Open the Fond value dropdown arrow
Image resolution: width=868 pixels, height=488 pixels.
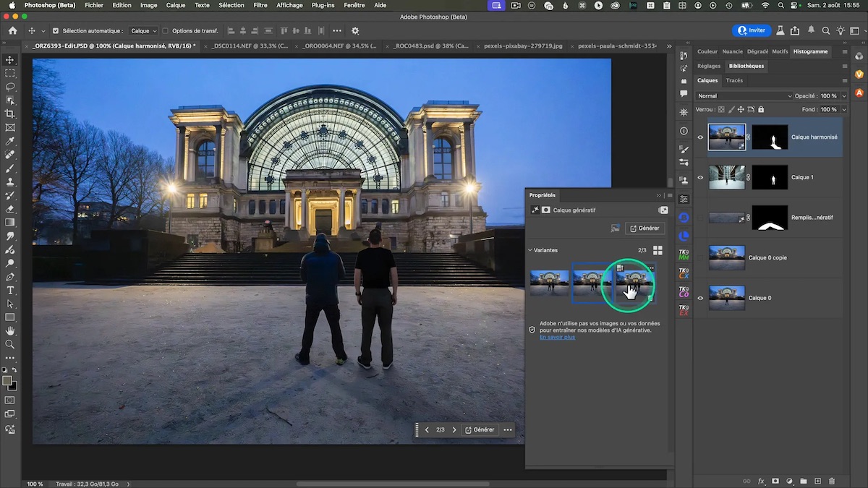843,109
